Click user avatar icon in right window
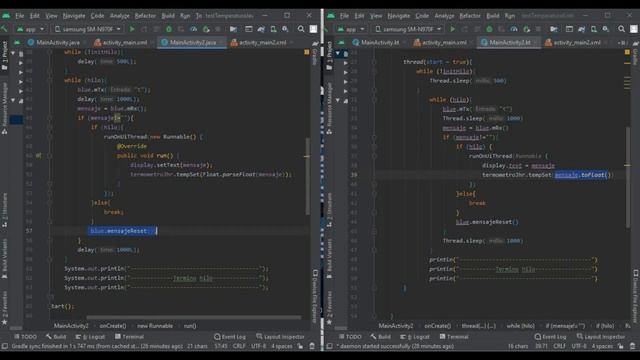 coord(633,29)
